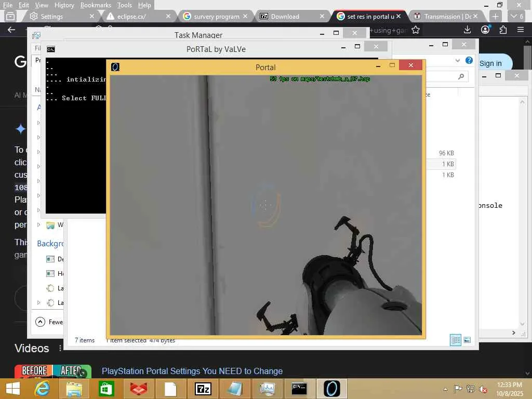The image size is (532, 399).
Task: Open the History menu in Firefox
Action: pos(64,5)
